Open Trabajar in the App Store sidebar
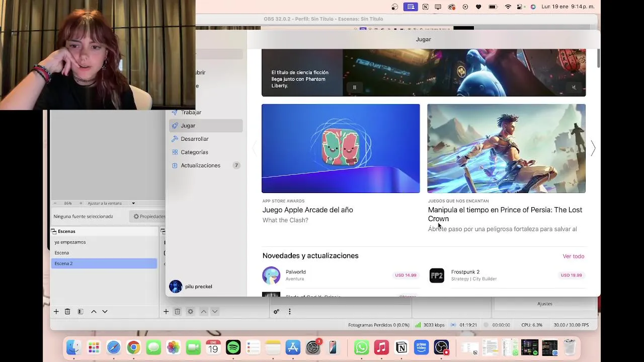Viewport: 644px width, 362px height. [206, 112]
